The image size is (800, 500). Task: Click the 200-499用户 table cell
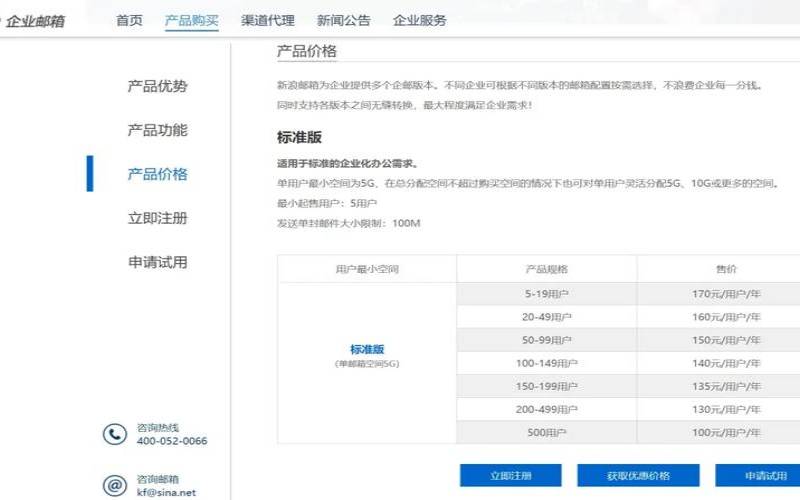[546, 409]
